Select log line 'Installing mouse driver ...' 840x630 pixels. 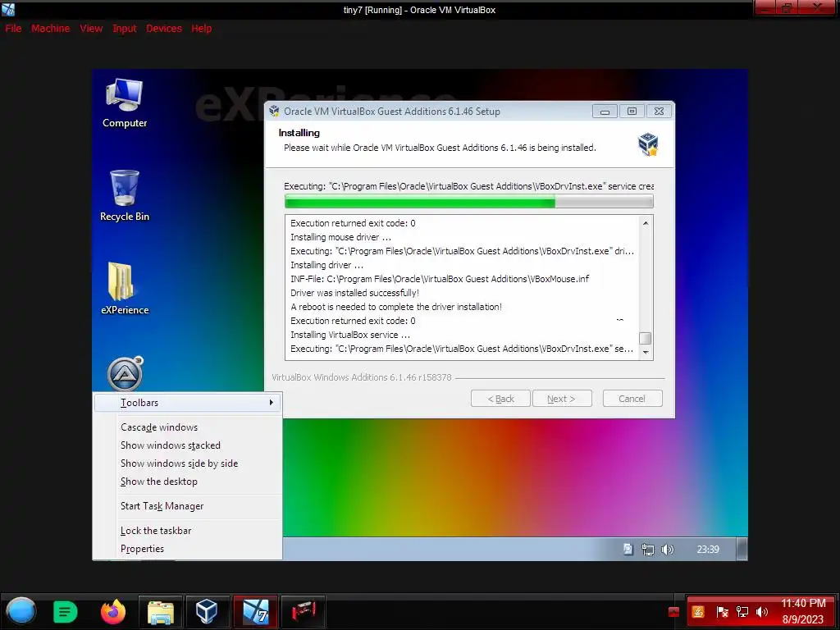(340, 237)
